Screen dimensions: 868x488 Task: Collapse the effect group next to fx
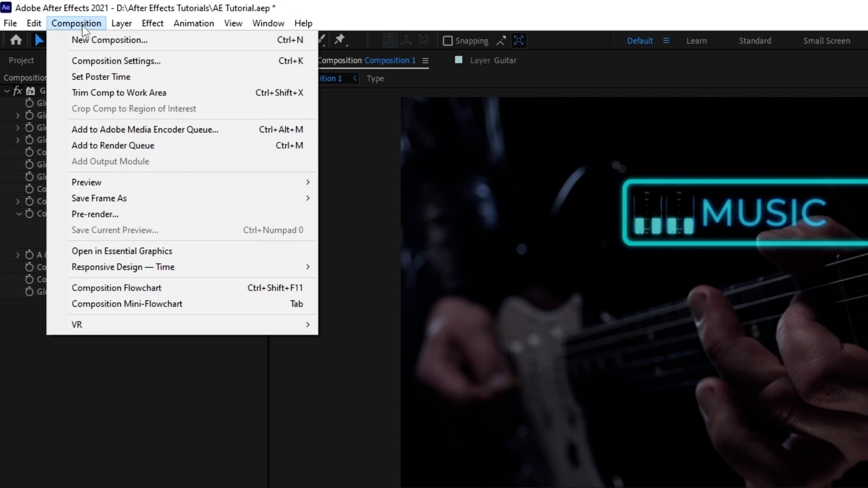coord(7,91)
